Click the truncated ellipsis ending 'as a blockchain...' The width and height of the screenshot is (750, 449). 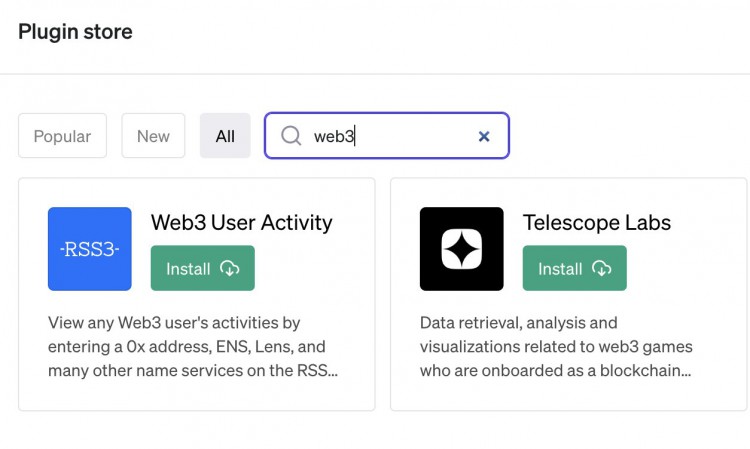[x=685, y=372]
